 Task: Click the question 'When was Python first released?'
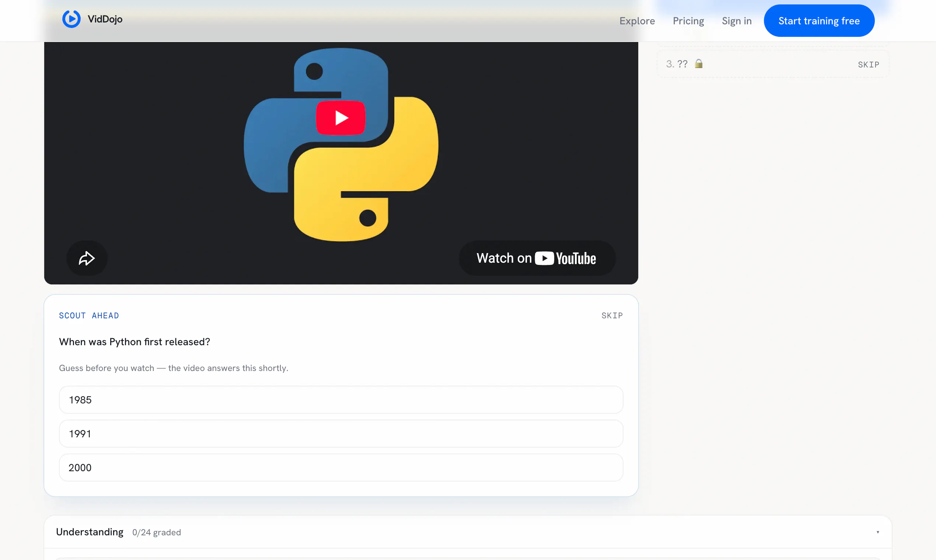(x=135, y=342)
